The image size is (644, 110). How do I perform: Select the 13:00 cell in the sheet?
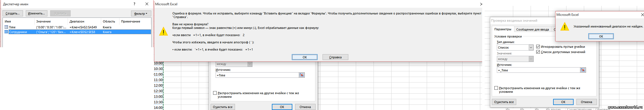click(x=159, y=97)
